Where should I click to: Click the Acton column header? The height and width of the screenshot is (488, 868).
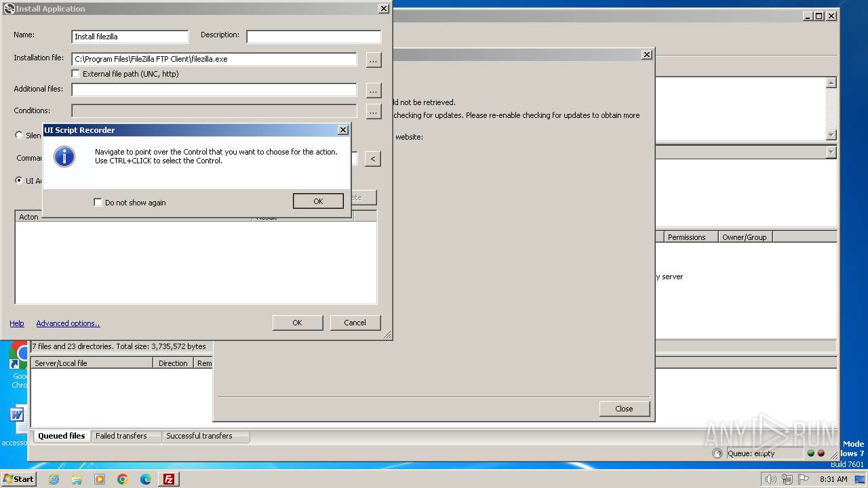(134, 217)
